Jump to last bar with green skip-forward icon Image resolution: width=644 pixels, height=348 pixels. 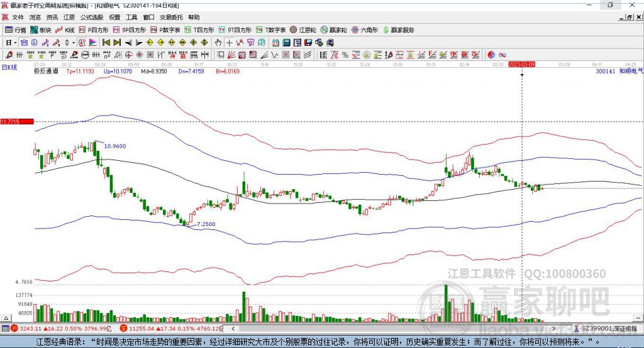(x=117, y=43)
